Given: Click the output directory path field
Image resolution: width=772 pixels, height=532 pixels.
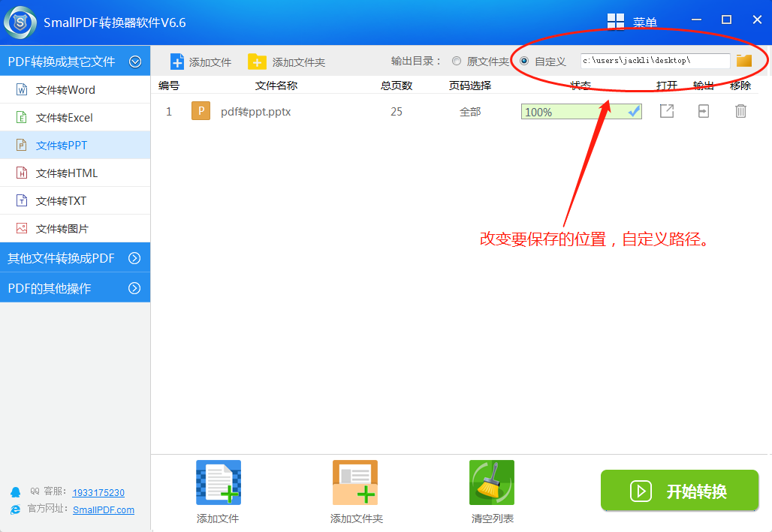Looking at the screenshot, I should (x=655, y=61).
